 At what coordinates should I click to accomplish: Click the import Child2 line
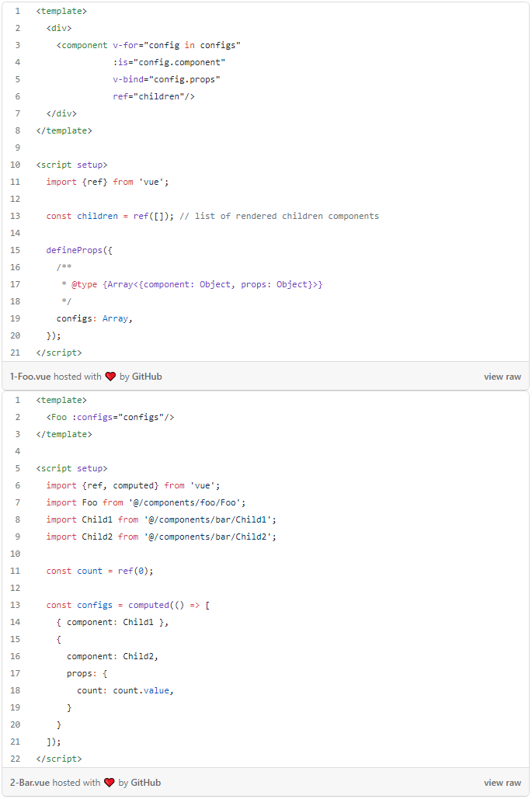click(x=161, y=537)
